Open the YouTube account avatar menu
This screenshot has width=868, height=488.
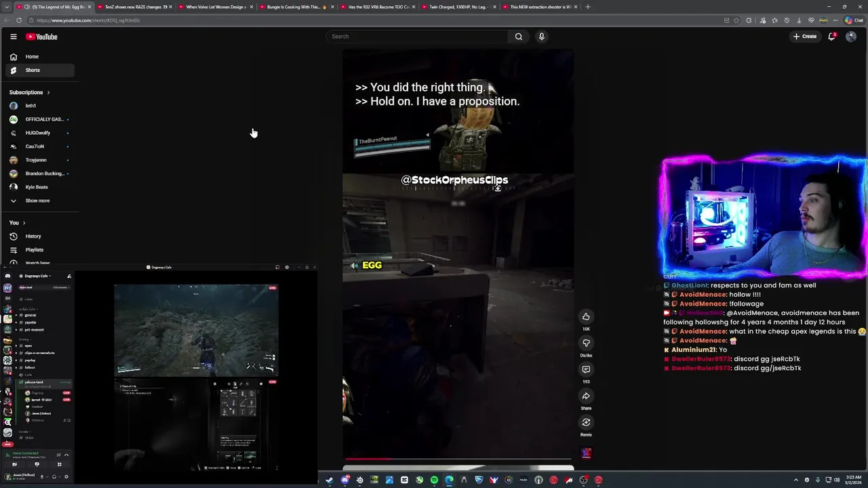pyautogui.click(x=851, y=37)
